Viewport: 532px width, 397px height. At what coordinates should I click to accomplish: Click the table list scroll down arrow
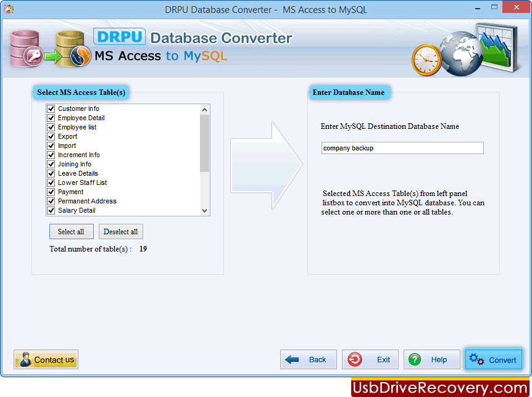coord(204,211)
